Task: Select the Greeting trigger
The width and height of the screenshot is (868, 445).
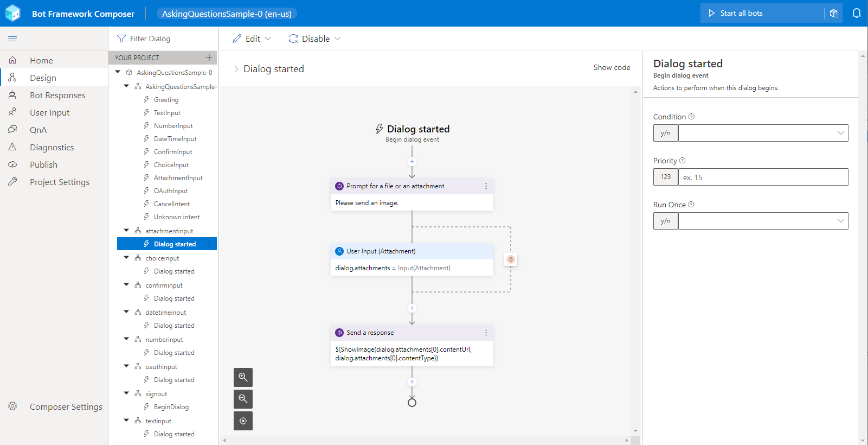Action: (x=166, y=100)
